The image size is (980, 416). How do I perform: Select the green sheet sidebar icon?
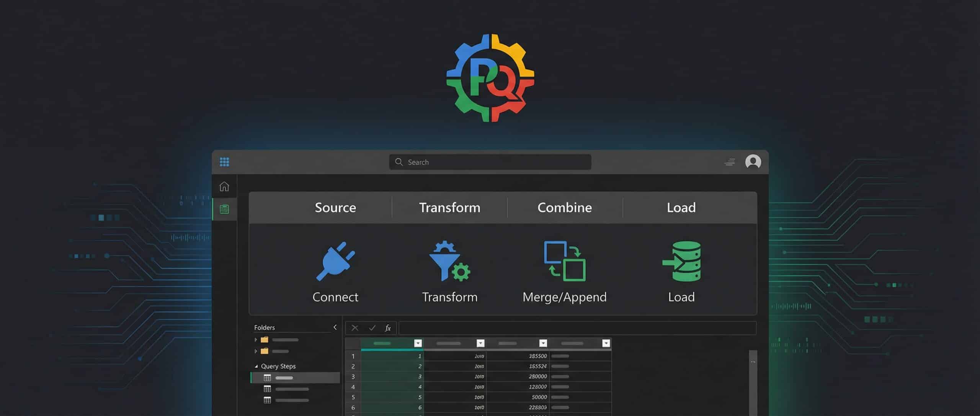[224, 209]
